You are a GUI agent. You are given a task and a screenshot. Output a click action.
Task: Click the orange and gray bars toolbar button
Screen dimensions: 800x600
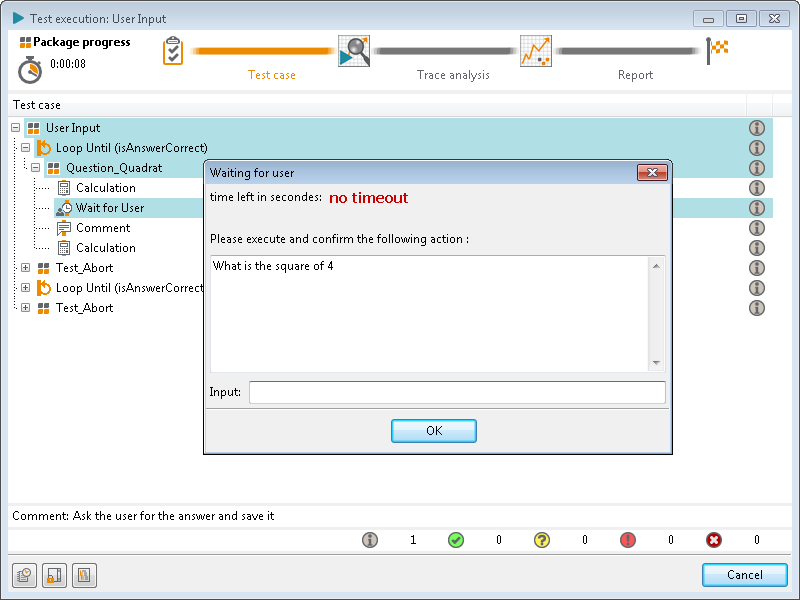84,576
